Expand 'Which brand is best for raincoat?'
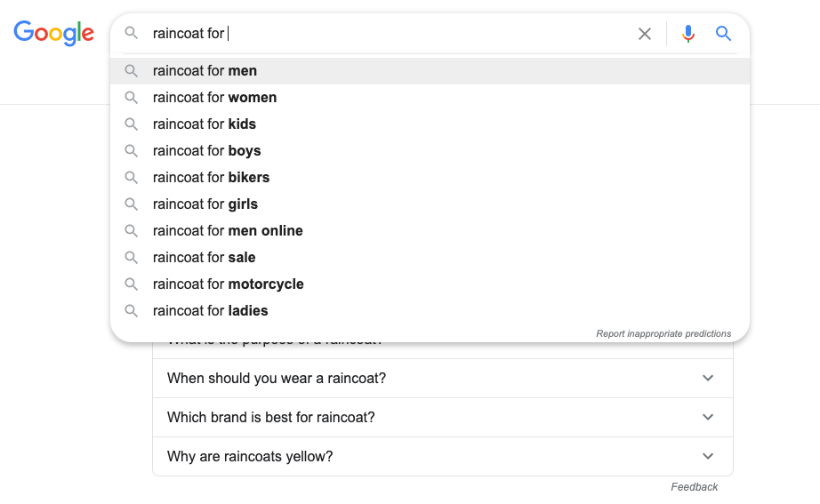820x504 pixels. (x=708, y=417)
